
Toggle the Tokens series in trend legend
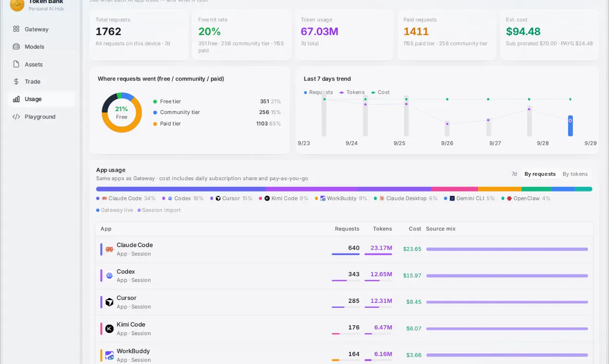coord(352,92)
